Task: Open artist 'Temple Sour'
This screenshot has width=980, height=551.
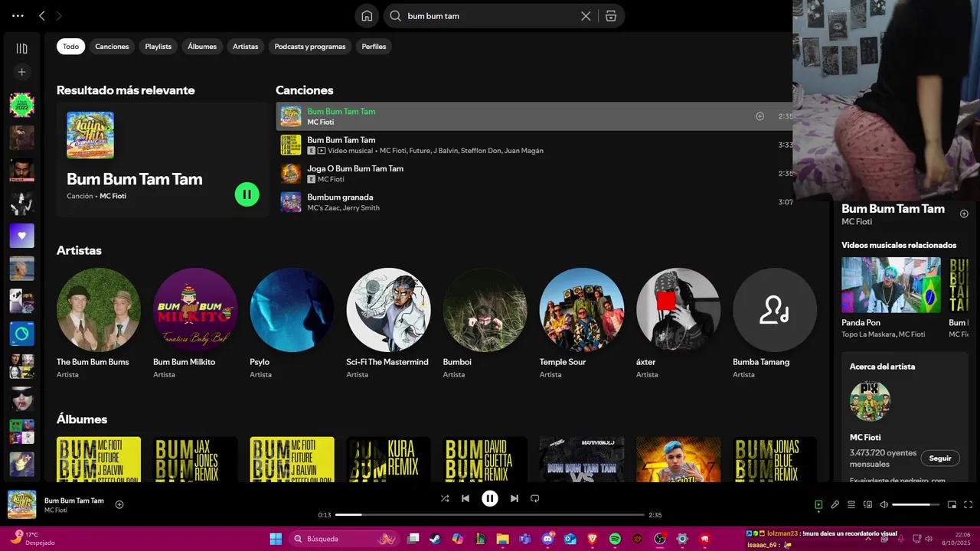Action: 581,323
